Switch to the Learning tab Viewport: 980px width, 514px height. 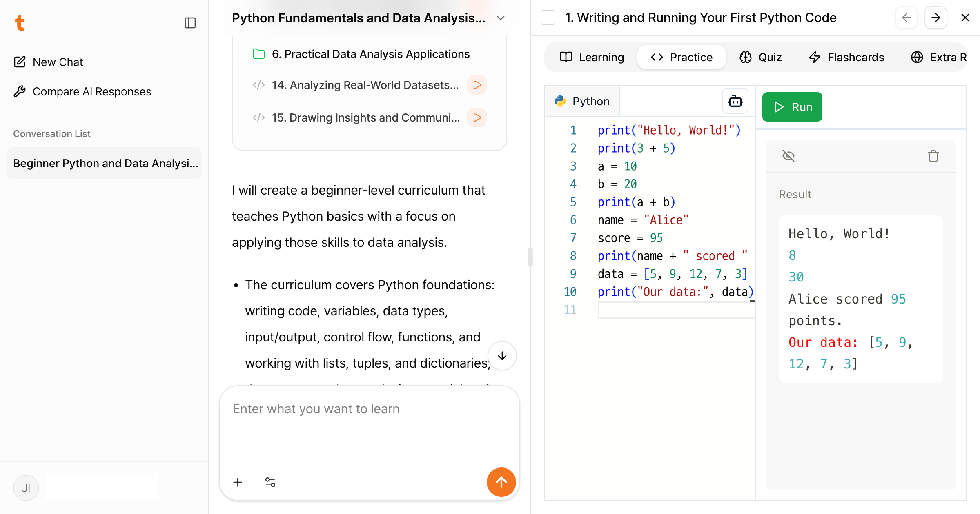coord(592,57)
